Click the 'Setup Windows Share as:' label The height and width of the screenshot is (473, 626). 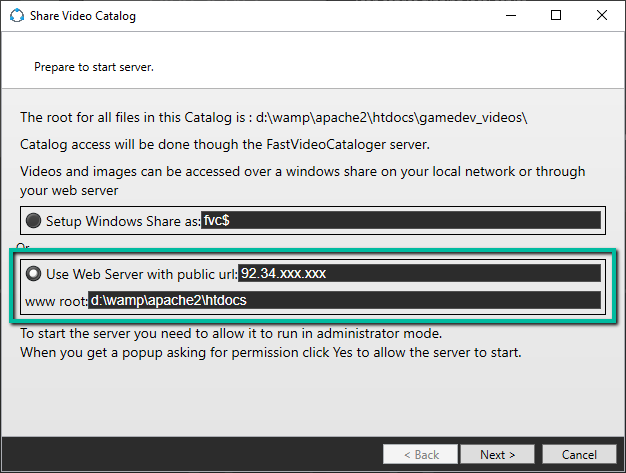[123, 221]
